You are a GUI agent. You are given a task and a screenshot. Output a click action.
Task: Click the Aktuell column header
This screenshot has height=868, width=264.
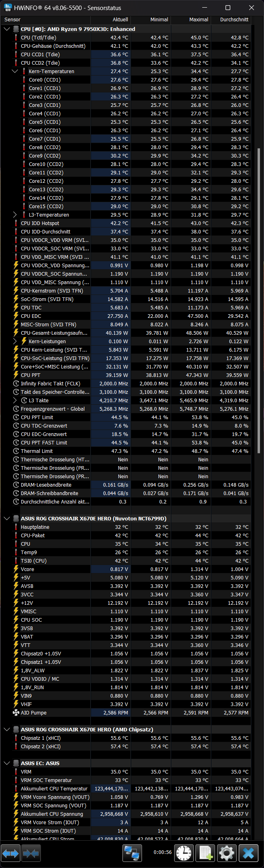tap(111, 19)
